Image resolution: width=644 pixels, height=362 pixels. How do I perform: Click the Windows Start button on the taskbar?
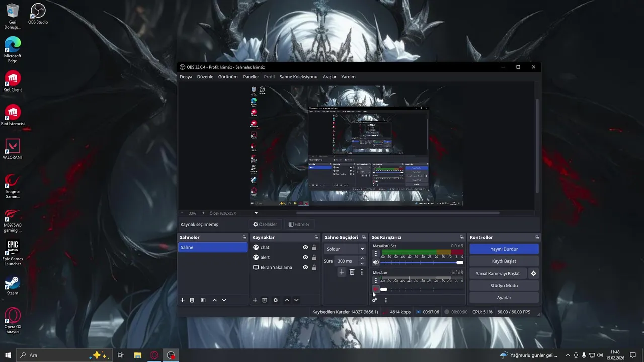[x=8, y=355]
